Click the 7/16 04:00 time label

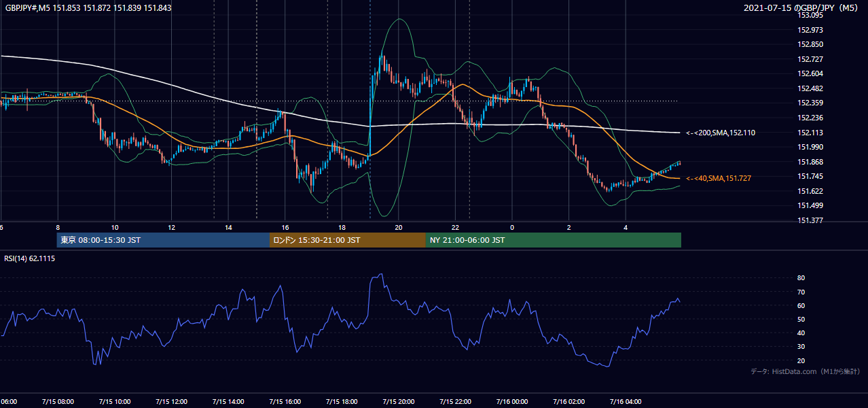coord(626,401)
